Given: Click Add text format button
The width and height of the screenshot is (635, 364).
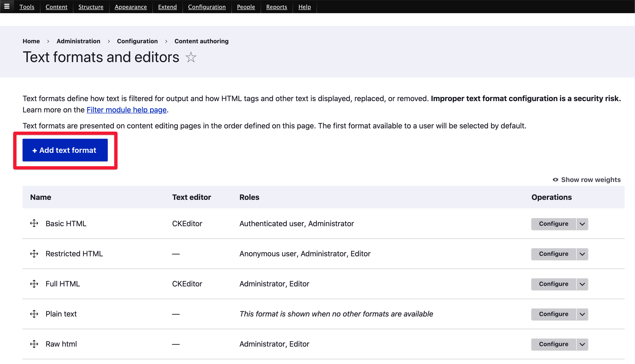Looking at the screenshot, I should (65, 150).
